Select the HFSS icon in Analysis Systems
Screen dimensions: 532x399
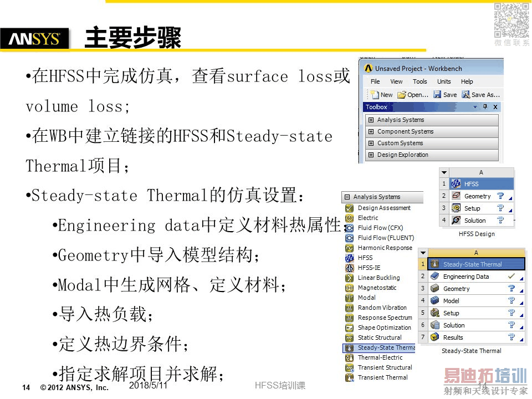point(349,258)
